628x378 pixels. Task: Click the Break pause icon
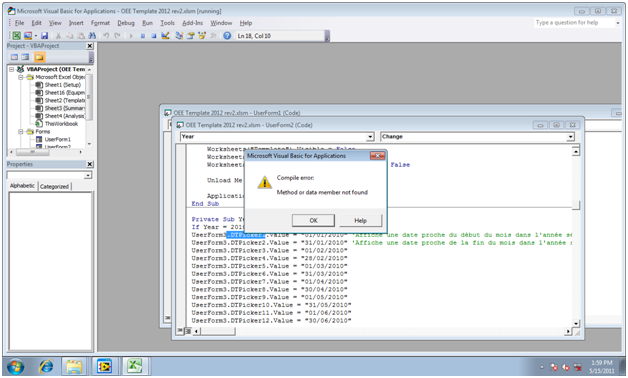143,36
